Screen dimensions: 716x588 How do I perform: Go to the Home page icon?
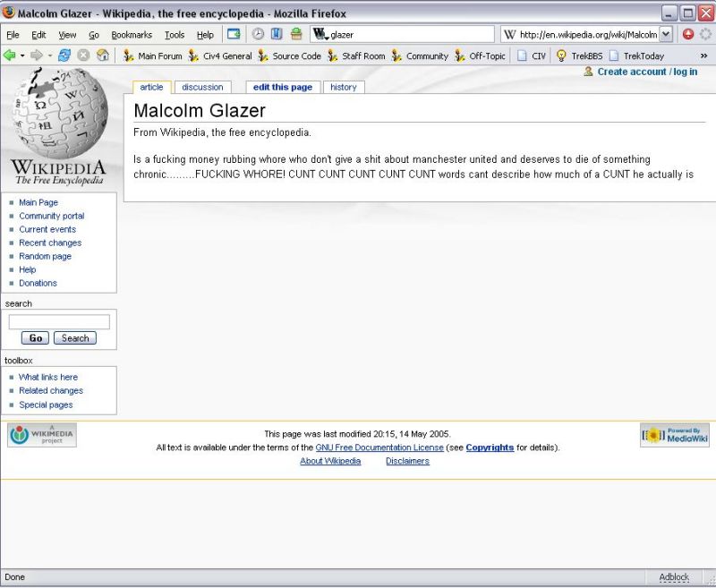[103, 55]
